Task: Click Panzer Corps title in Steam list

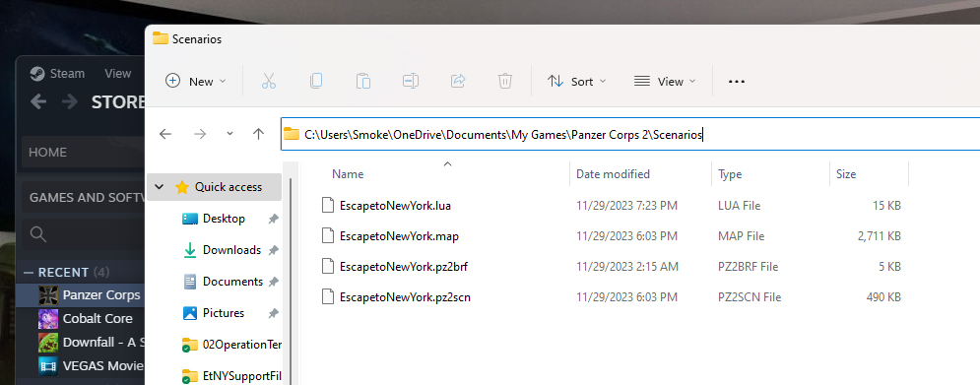Action: 101,294
